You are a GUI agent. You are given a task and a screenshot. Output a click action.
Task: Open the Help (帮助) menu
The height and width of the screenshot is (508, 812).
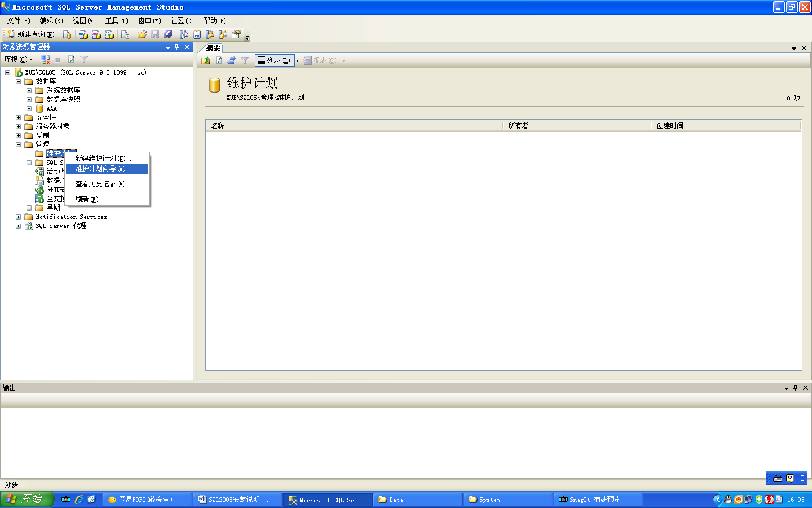click(215, 21)
